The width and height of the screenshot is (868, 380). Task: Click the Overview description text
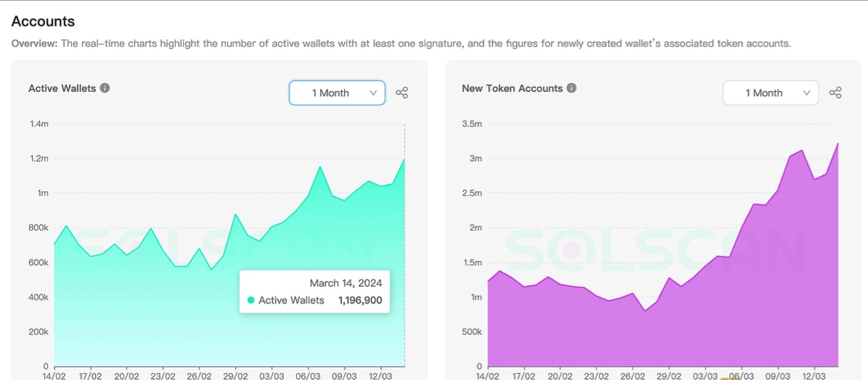(401, 44)
